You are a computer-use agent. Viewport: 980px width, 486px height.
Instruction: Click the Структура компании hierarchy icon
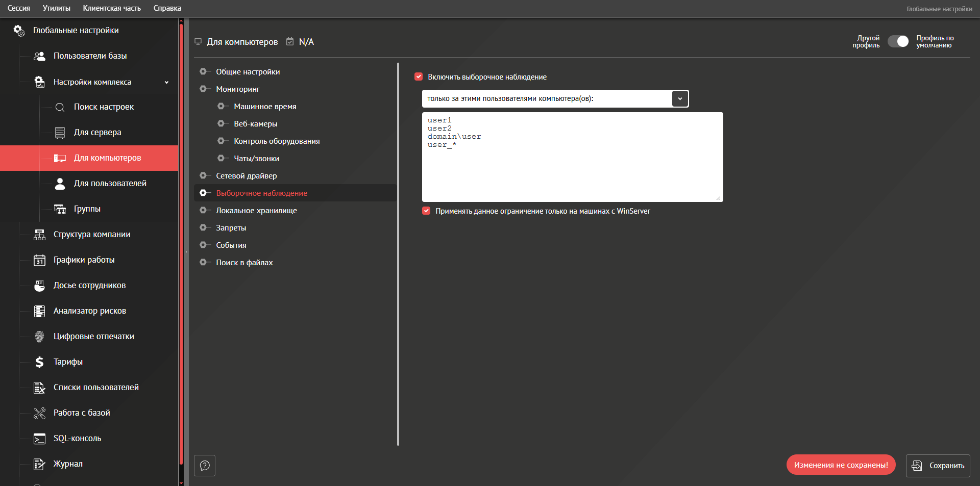coord(39,235)
